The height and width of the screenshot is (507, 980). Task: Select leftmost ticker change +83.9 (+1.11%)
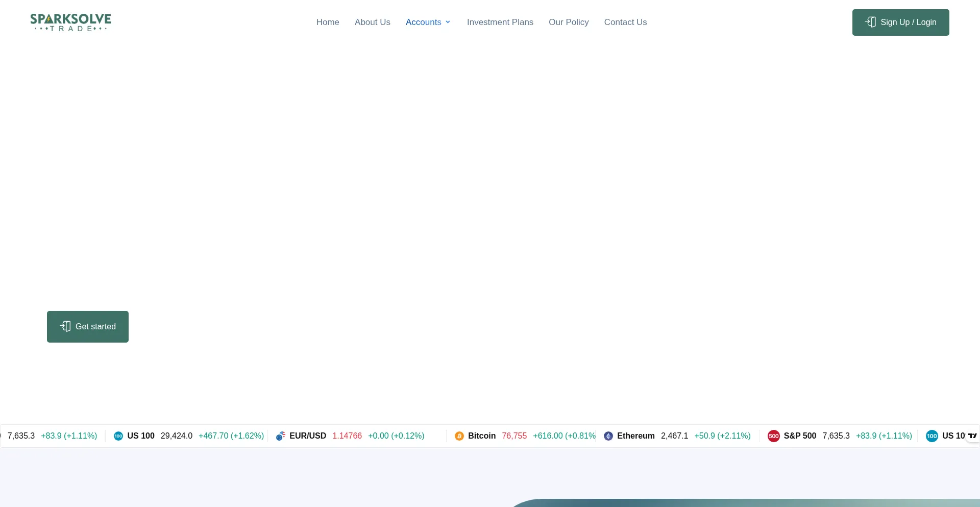pos(69,436)
